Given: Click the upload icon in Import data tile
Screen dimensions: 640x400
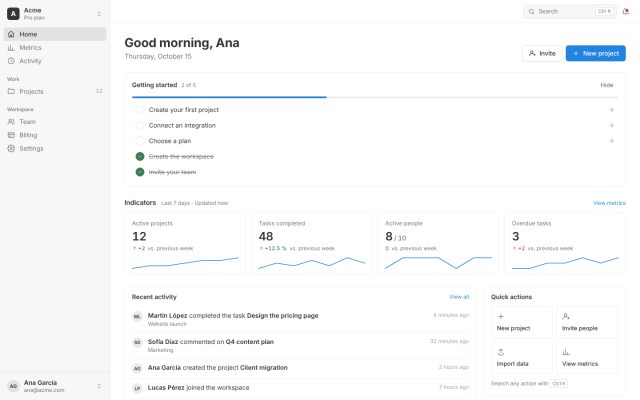Looking at the screenshot, I should point(501,352).
